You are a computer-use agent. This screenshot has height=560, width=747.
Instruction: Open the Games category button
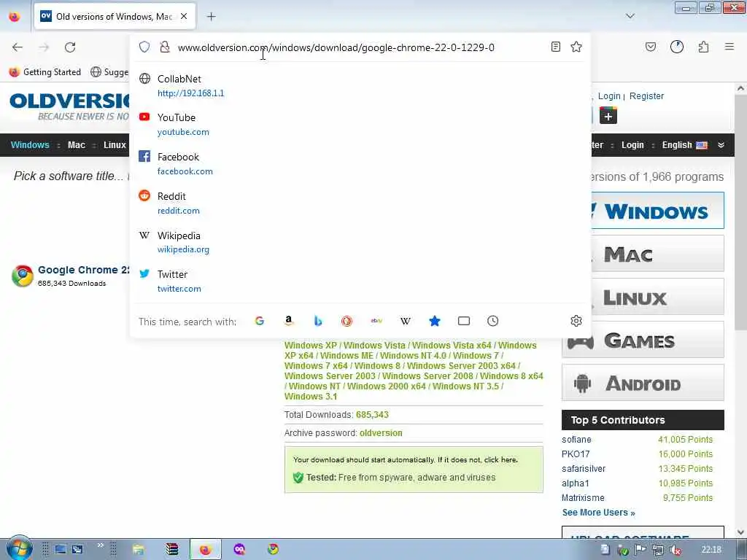[643, 340]
